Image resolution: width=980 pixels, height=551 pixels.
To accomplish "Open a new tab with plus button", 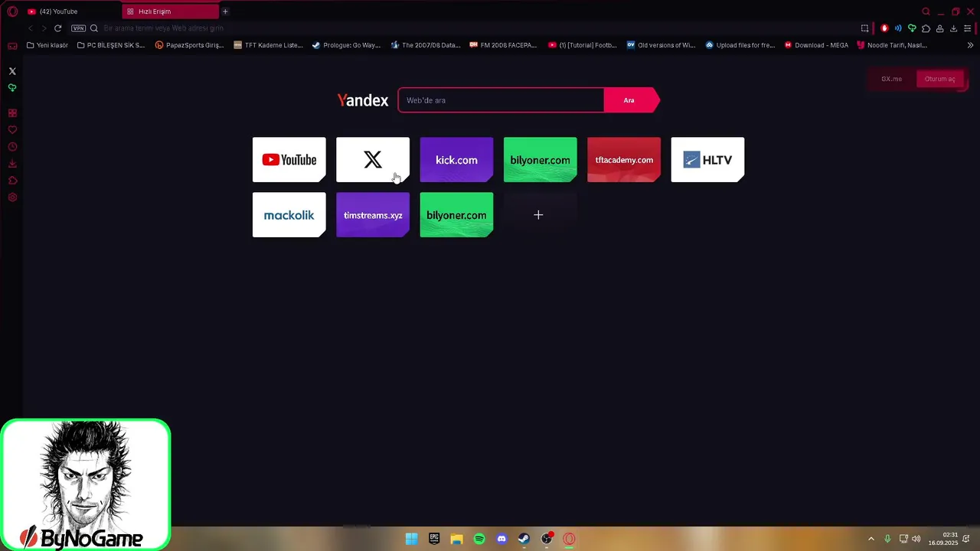I will (225, 11).
